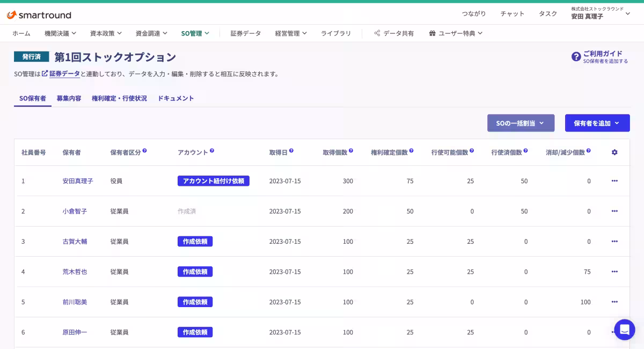Click the ユーザー特典 gift icon

click(x=432, y=33)
